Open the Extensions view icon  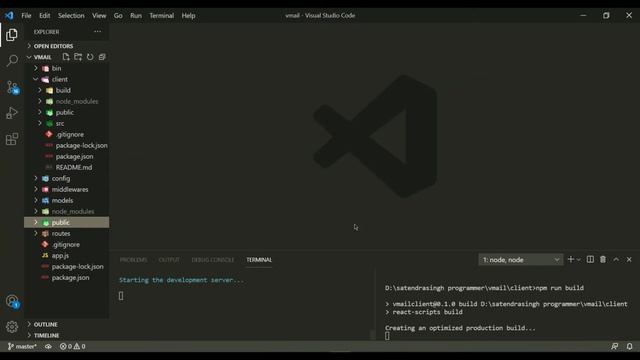click(x=12, y=139)
